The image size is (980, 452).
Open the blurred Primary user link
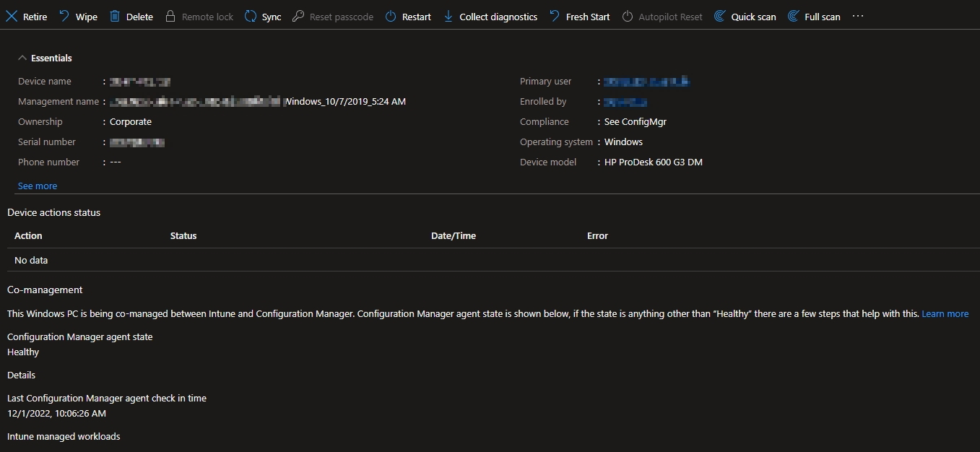[x=647, y=82]
